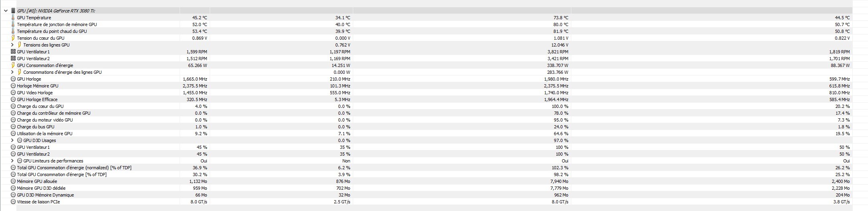Expand the GPU D3D Usages node
868x211 pixels.
12,140
